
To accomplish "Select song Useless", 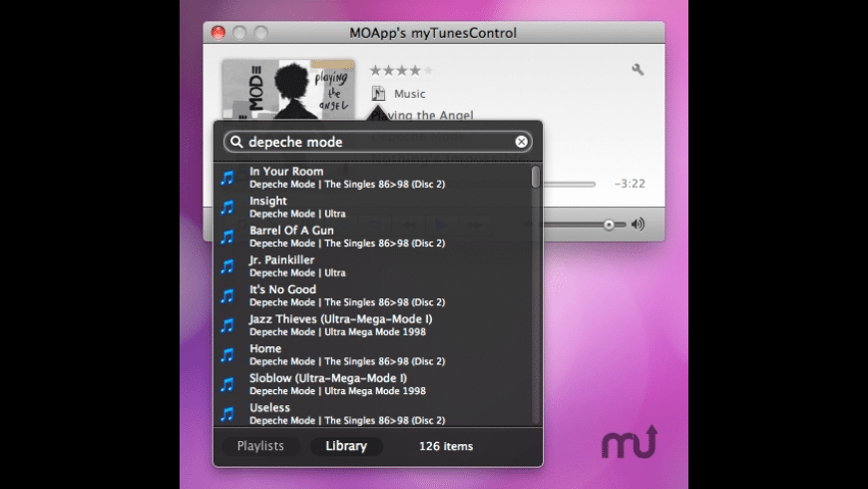I will tap(372, 414).
